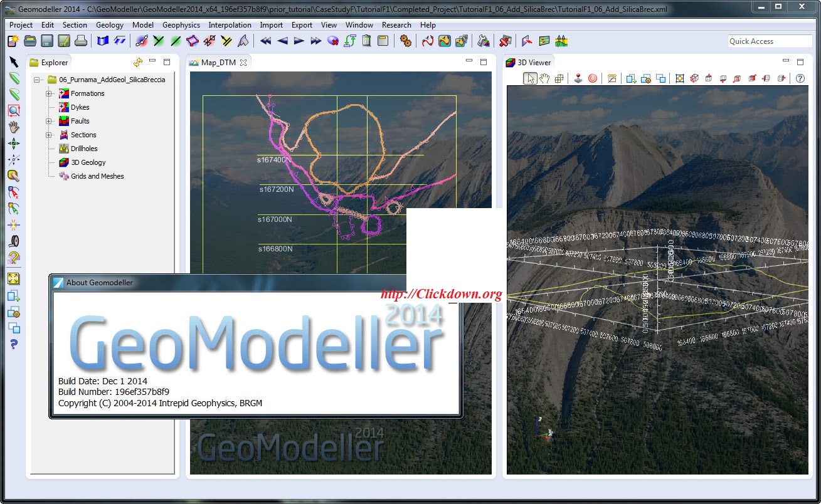Select the black arrow pointer tool in left toolbar
The image size is (821, 504).
click(13, 61)
